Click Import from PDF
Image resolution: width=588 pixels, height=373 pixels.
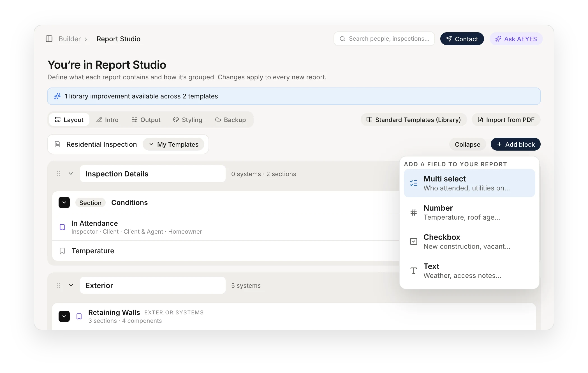pyautogui.click(x=506, y=120)
